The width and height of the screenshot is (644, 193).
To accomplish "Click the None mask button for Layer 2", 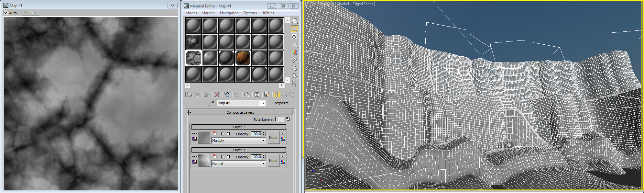I will pos(273,138).
